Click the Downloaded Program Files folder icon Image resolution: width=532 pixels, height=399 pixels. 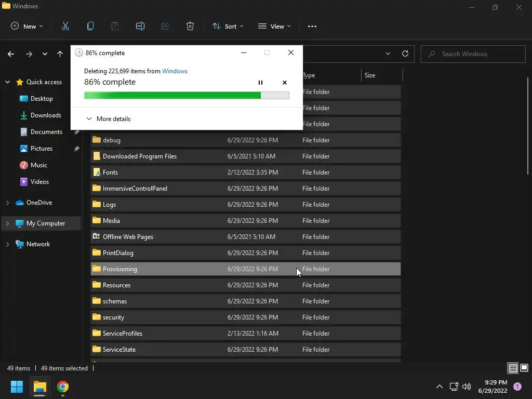point(96,156)
